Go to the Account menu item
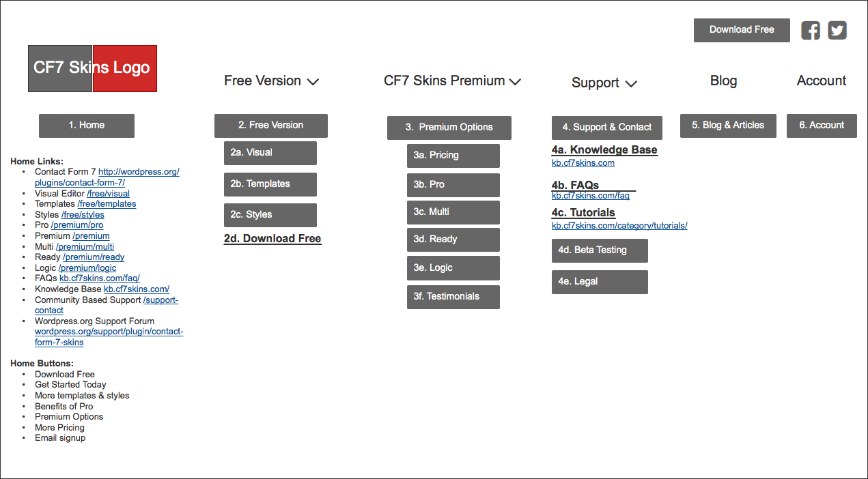Screen dimensions: 868x479 tap(821, 81)
